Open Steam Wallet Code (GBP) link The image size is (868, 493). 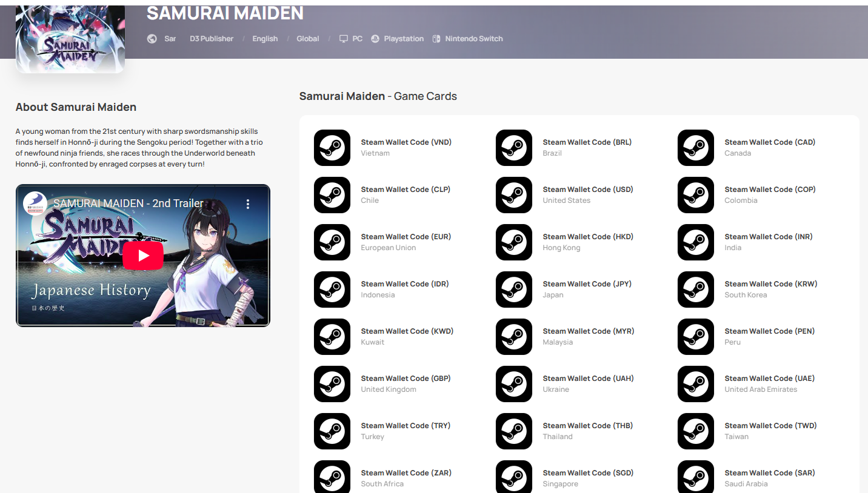[406, 379]
